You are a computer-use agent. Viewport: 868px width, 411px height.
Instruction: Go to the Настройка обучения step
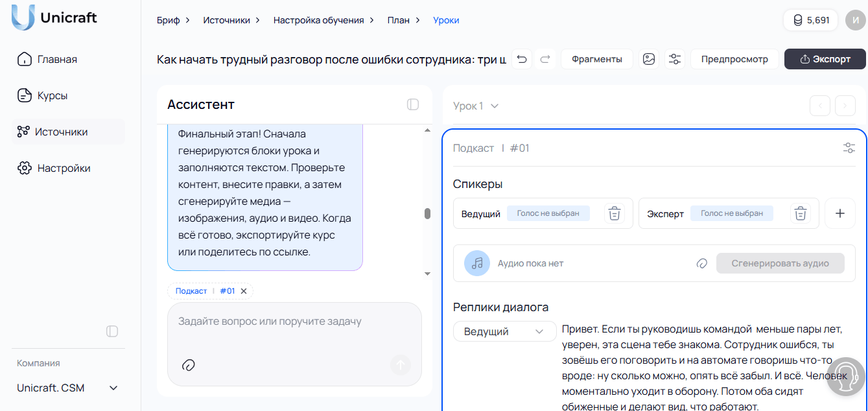pos(318,20)
